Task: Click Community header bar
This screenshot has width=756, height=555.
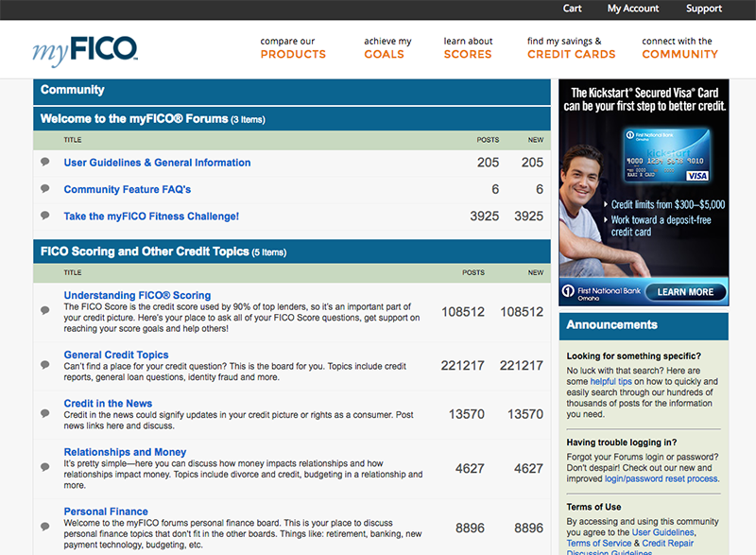Action: click(x=292, y=92)
